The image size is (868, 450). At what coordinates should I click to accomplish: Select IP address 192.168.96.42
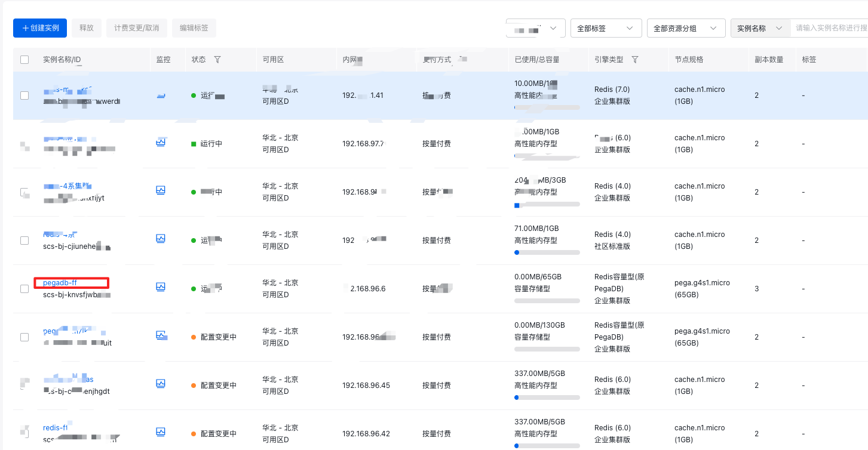(x=366, y=434)
